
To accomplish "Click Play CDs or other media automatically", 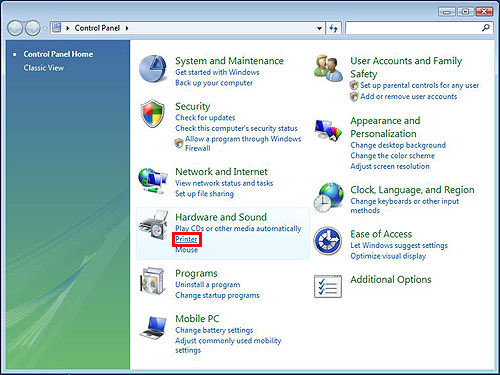I will click(238, 228).
